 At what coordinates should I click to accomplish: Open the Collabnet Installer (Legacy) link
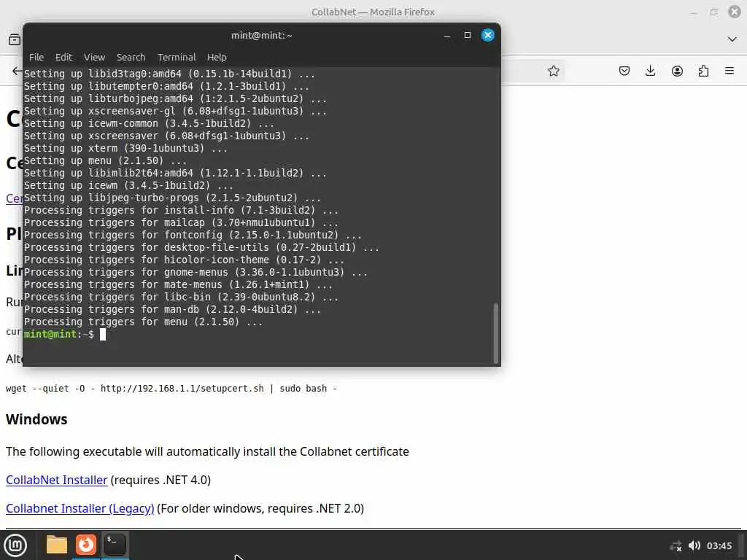pyautogui.click(x=80, y=508)
